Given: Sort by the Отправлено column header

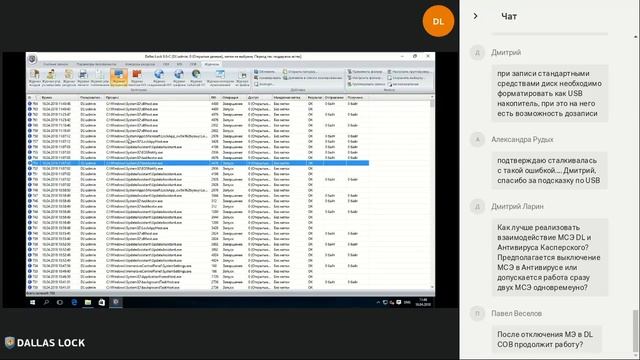Looking at the screenshot, I should pyautogui.click(x=335, y=98).
